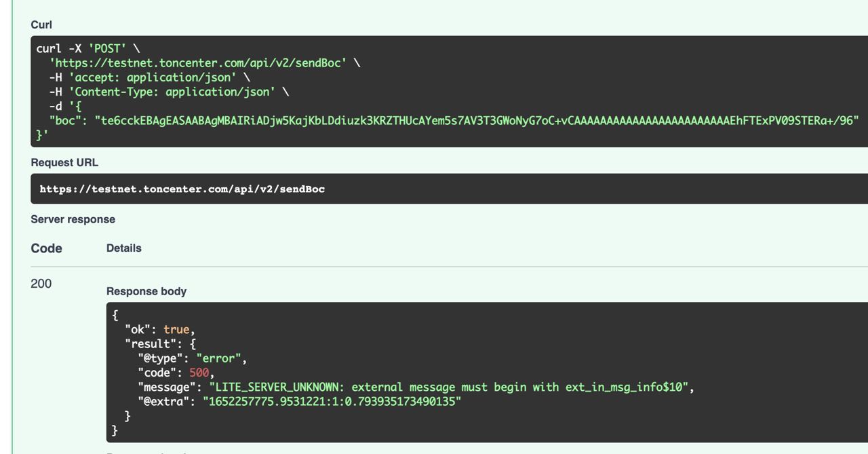The image size is (868, 454).
Task: Select the 'accept: application/json' header line
Action: click(x=149, y=77)
